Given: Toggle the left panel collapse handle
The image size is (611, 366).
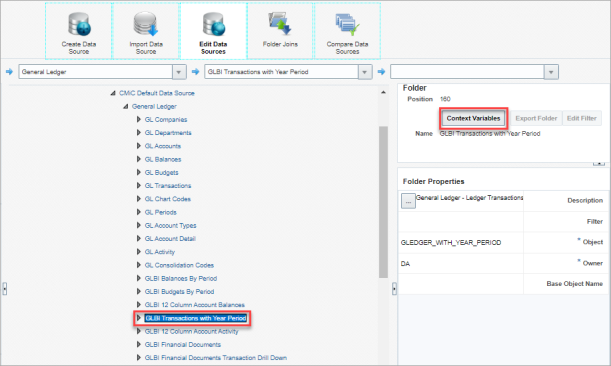Looking at the screenshot, I should [x=5, y=289].
